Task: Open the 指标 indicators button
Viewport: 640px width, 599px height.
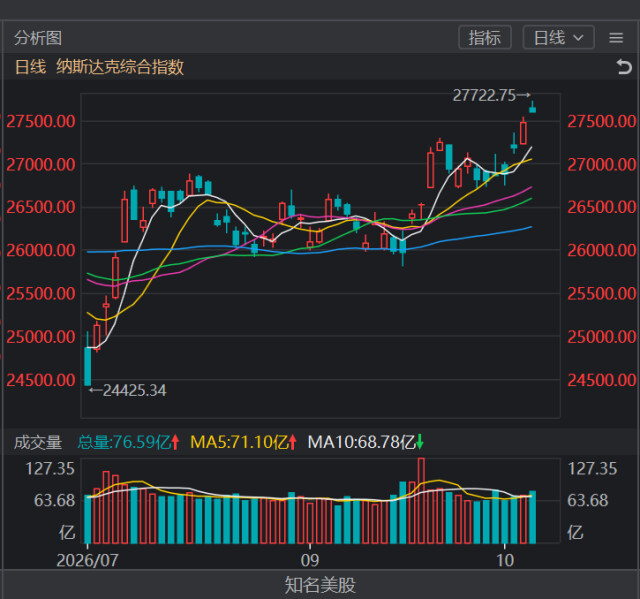Action: pyautogui.click(x=484, y=38)
